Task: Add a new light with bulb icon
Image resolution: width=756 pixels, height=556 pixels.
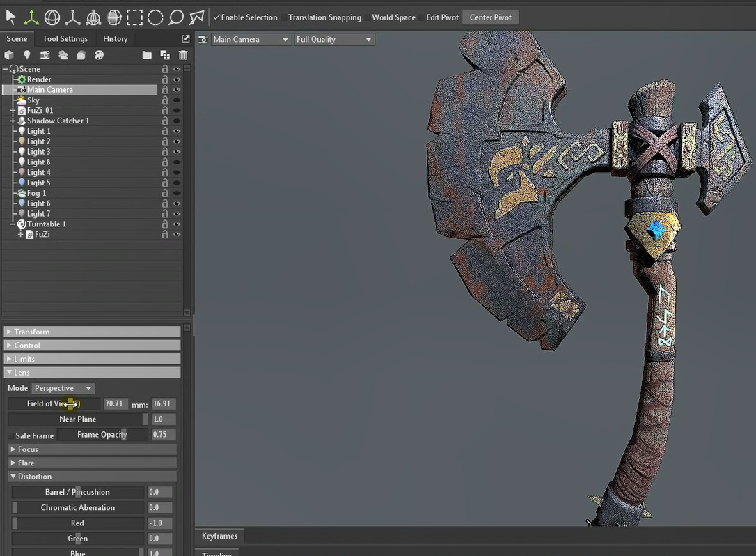Action: tap(27, 55)
